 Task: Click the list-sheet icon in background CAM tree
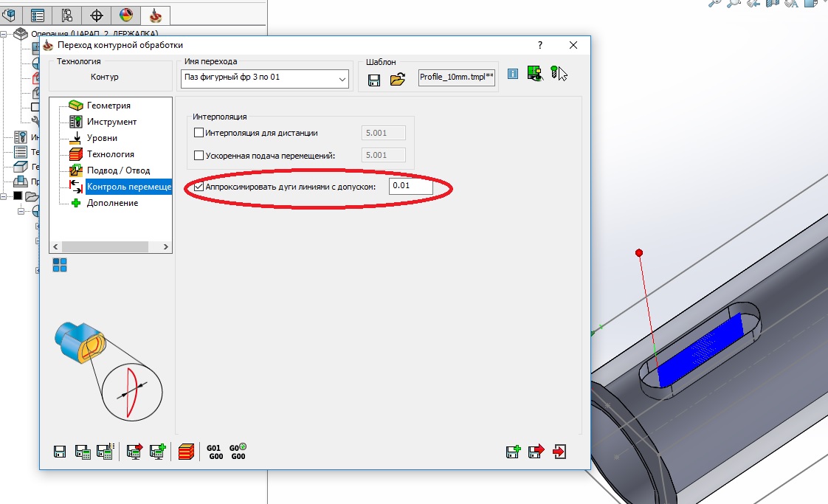tap(20, 152)
